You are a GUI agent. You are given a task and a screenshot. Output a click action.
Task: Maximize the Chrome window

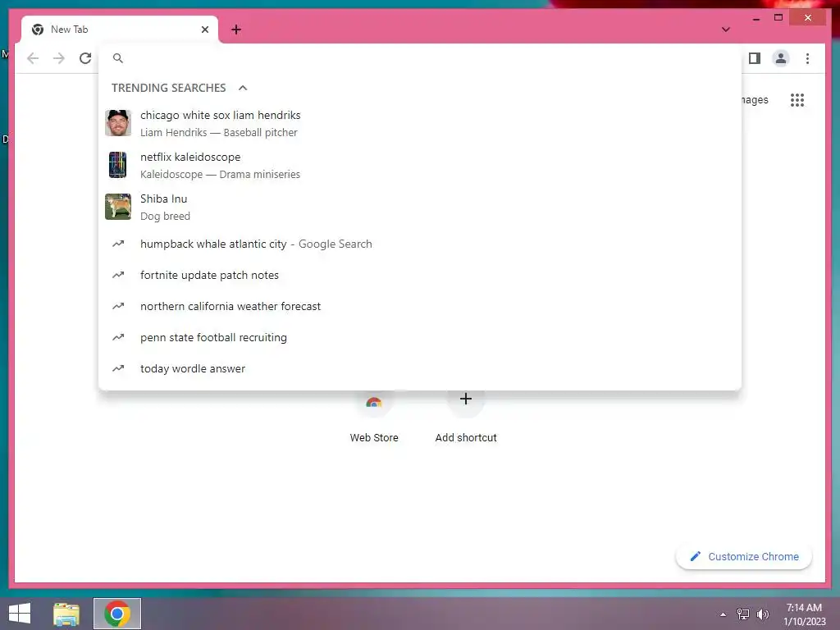click(x=778, y=18)
